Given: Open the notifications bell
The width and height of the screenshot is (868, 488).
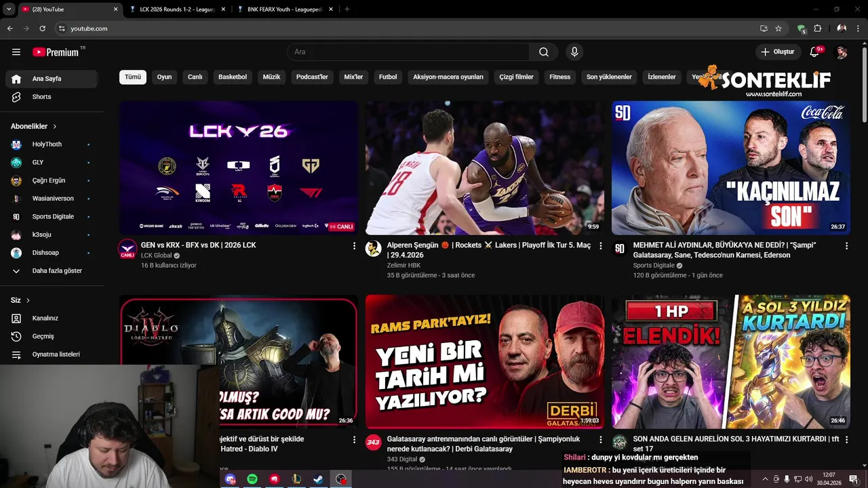Looking at the screenshot, I should point(814,52).
